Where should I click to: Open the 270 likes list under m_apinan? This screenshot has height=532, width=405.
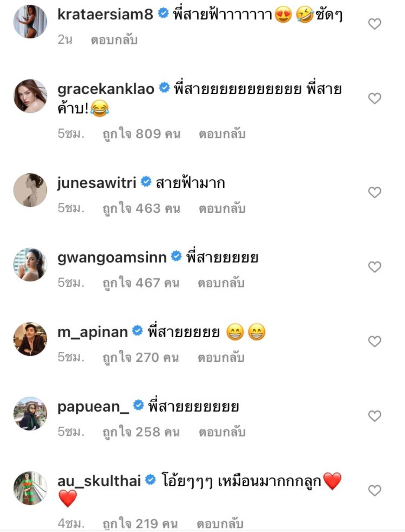coord(141,358)
